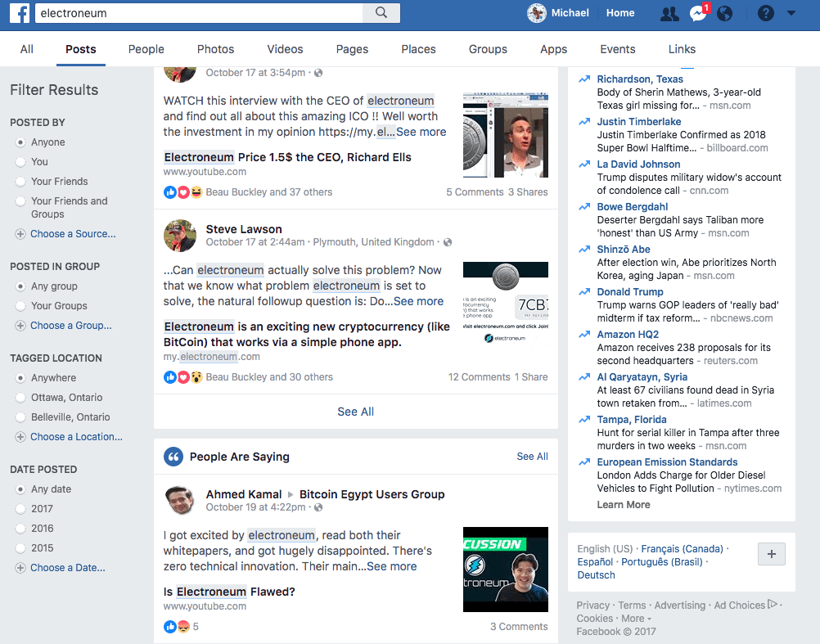Expand Choose a Location option

tap(76, 436)
